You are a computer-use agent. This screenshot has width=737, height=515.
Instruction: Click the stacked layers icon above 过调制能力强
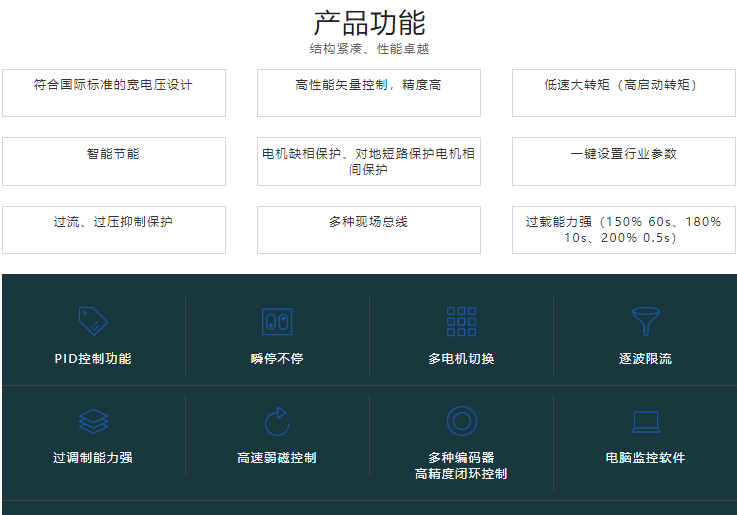93,421
